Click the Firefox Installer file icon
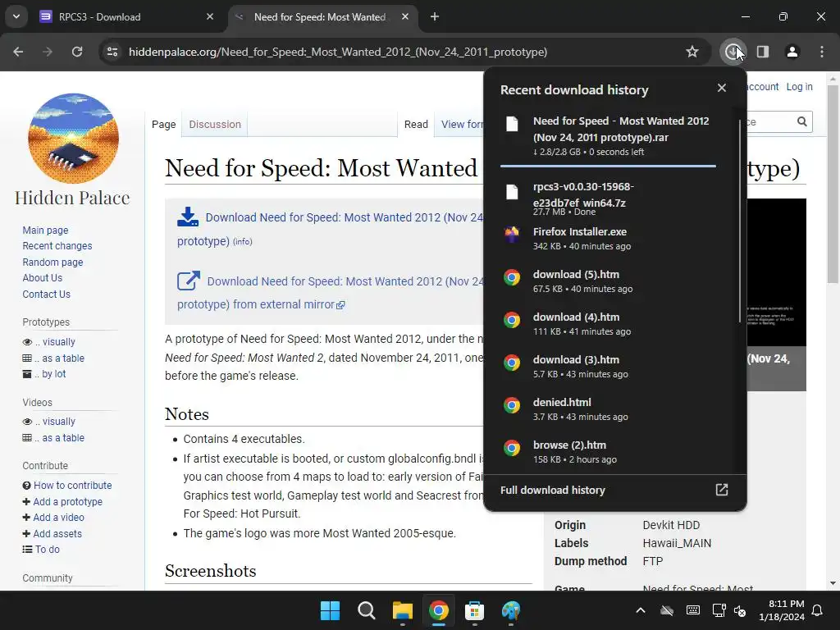The image size is (840, 630). pos(512,234)
